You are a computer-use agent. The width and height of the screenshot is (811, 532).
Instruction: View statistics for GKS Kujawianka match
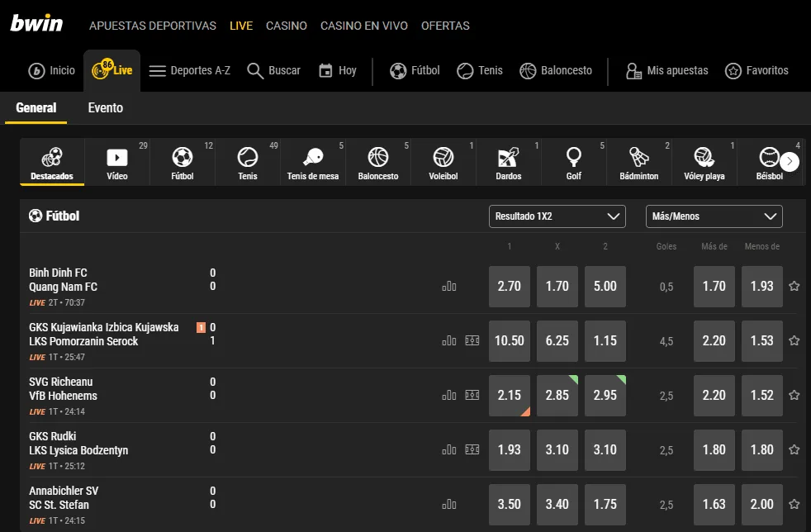(x=449, y=340)
